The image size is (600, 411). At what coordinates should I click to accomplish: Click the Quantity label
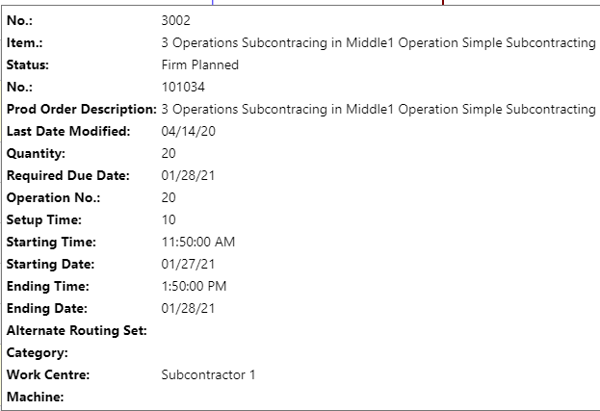coord(36,153)
